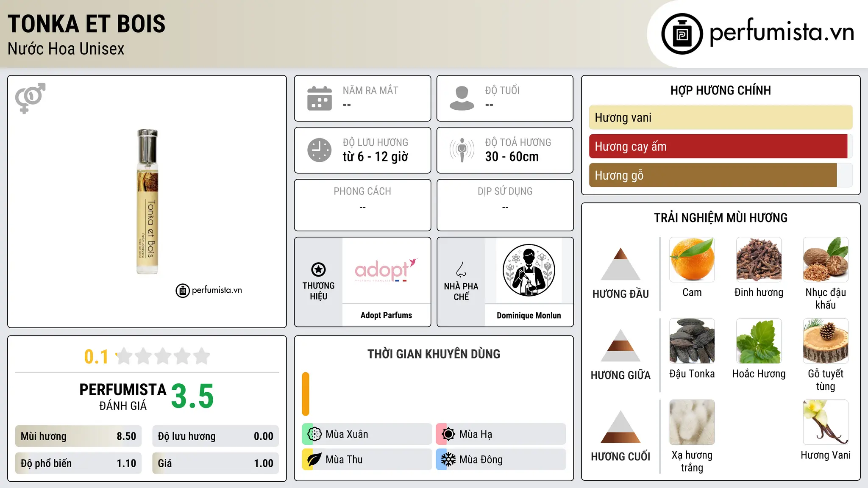Click the brown Hương gỗ accord bar

713,175
